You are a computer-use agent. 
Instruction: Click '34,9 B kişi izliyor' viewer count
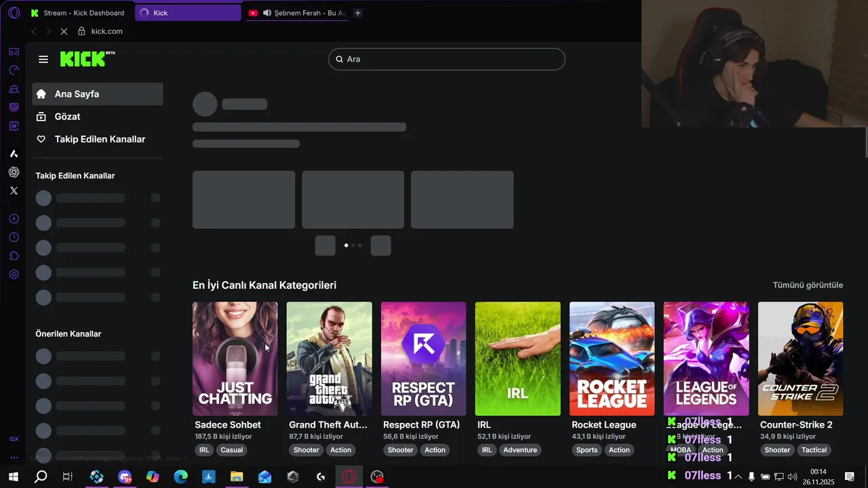click(x=787, y=436)
